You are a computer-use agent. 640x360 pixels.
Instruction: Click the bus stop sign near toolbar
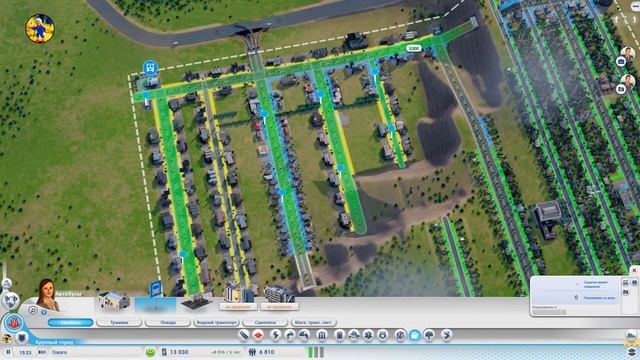[x=156, y=288]
